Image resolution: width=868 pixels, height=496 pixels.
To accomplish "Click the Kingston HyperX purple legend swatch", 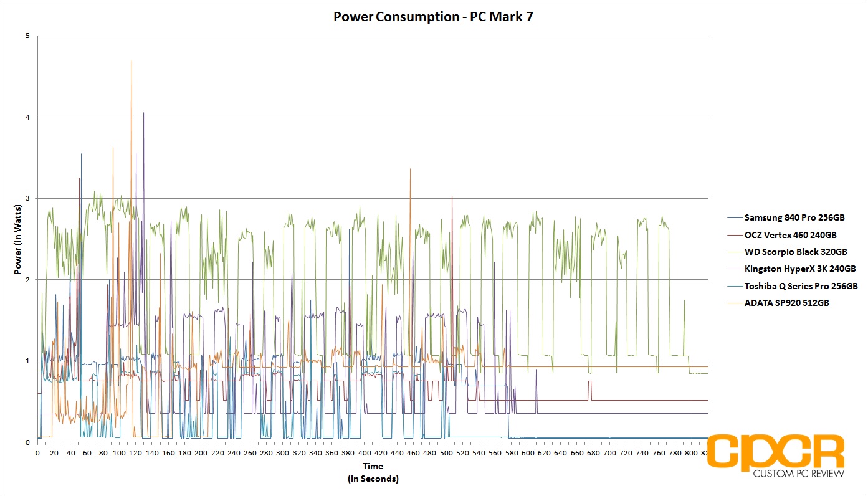I will 734,269.
